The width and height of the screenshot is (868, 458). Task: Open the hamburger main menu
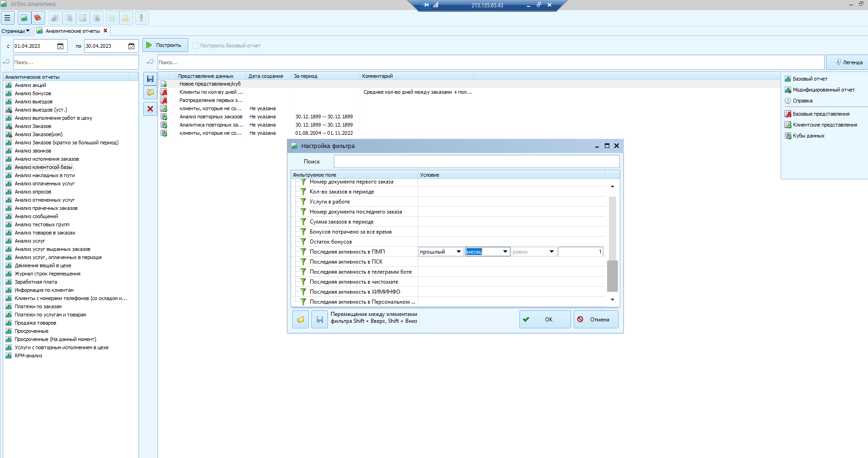coord(7,18)
